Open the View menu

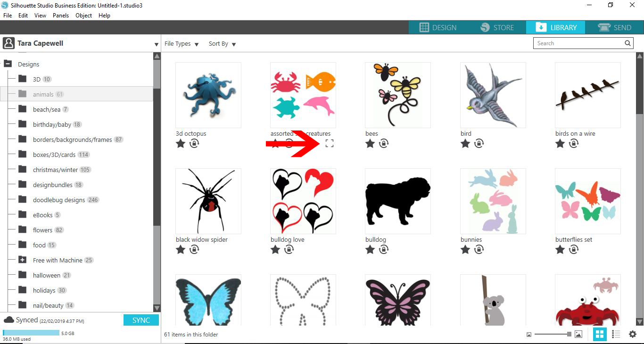pyautogui.click(x=40, y=16)
